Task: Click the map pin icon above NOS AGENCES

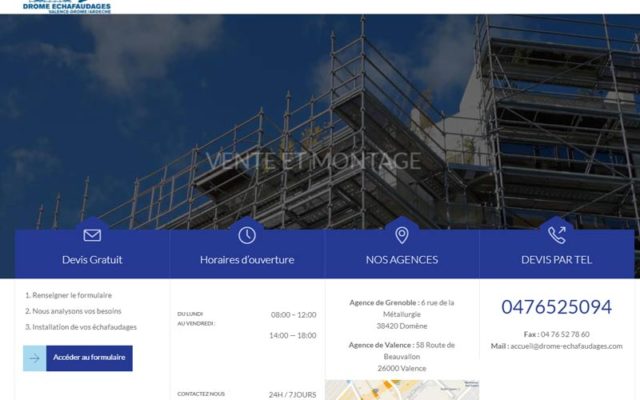Action: pyautogui.click(x=402, y=236)
